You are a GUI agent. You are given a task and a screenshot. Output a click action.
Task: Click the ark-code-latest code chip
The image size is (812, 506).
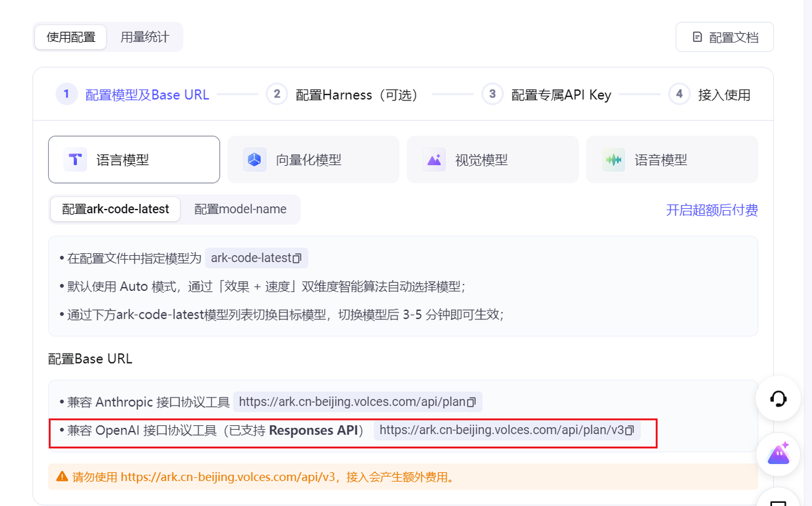click(256, 258)
